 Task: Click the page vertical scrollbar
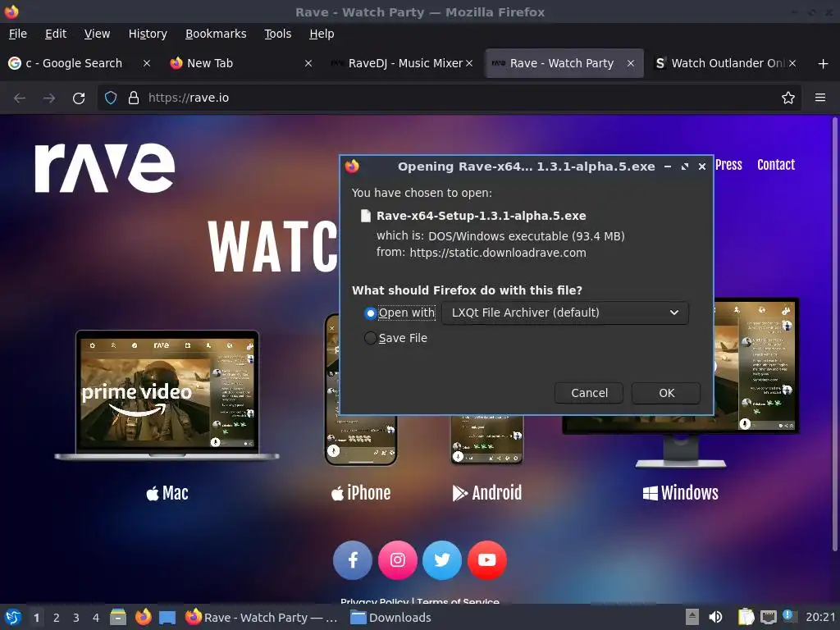[x=834, y=335]
